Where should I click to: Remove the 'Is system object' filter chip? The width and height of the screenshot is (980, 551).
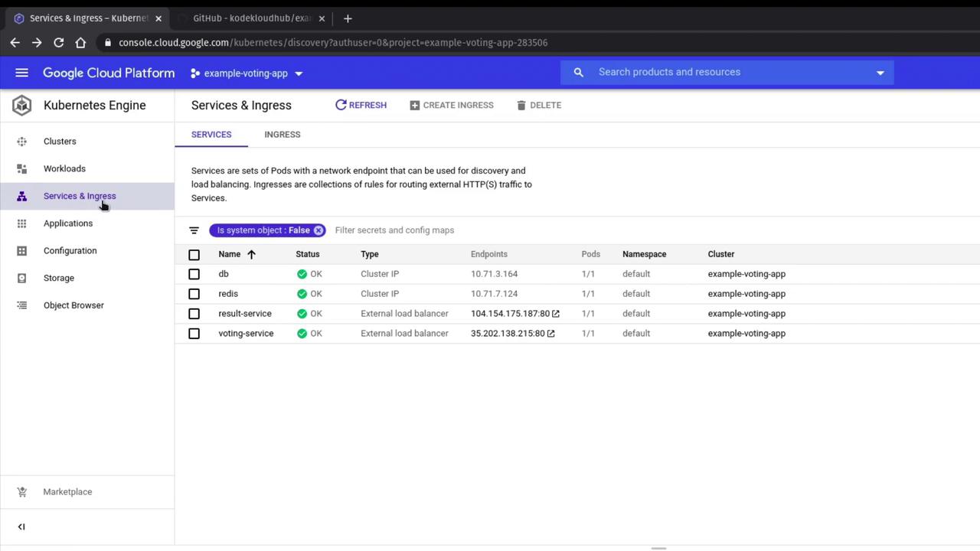pos(318,230)
